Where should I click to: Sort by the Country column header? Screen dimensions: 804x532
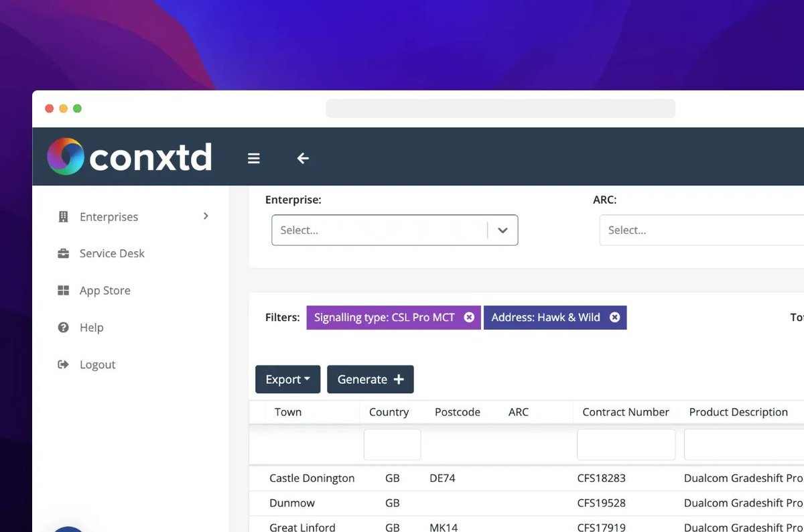(389, 412)
